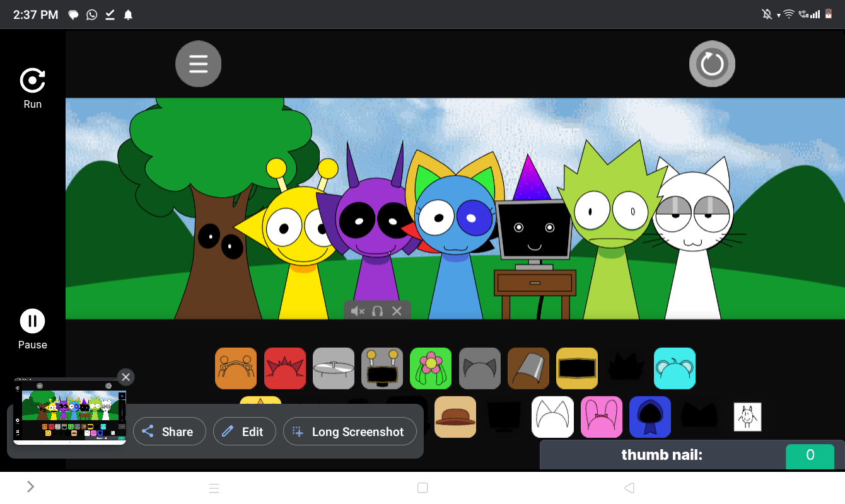Screen dimensions: 845x504
Task: Select the brown metal bucket icon
Action: point(528,369)
